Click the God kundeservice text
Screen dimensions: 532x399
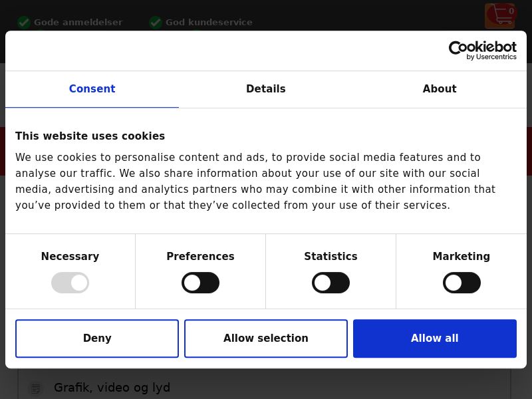209,23
